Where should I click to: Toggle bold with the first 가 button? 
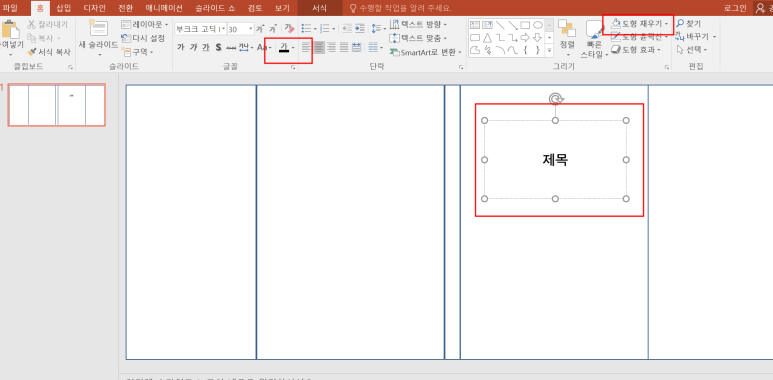point(180,47)
